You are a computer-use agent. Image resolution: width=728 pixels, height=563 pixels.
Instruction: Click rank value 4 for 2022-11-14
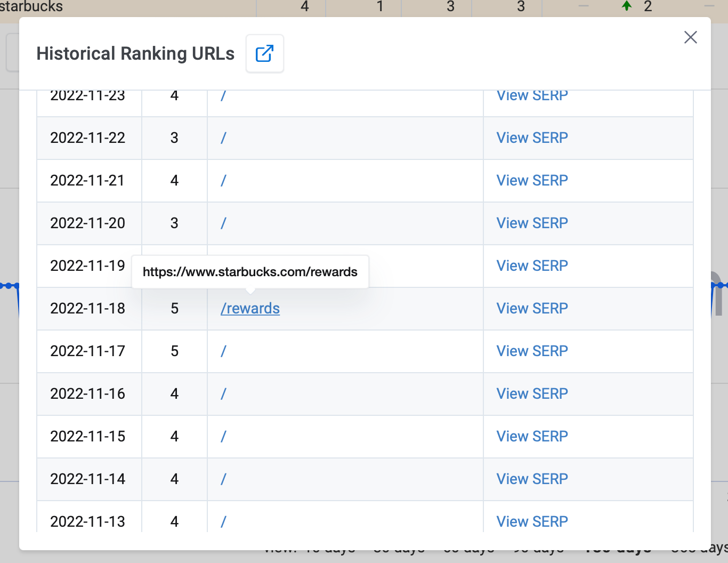pos(174,479)
